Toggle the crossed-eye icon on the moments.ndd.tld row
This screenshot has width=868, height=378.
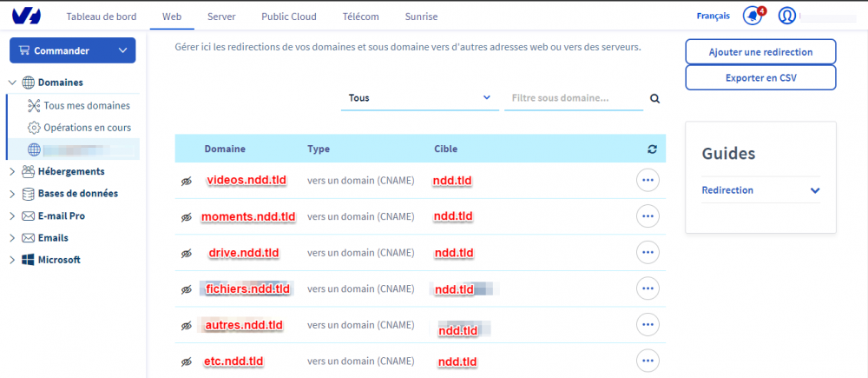point(187,217)
